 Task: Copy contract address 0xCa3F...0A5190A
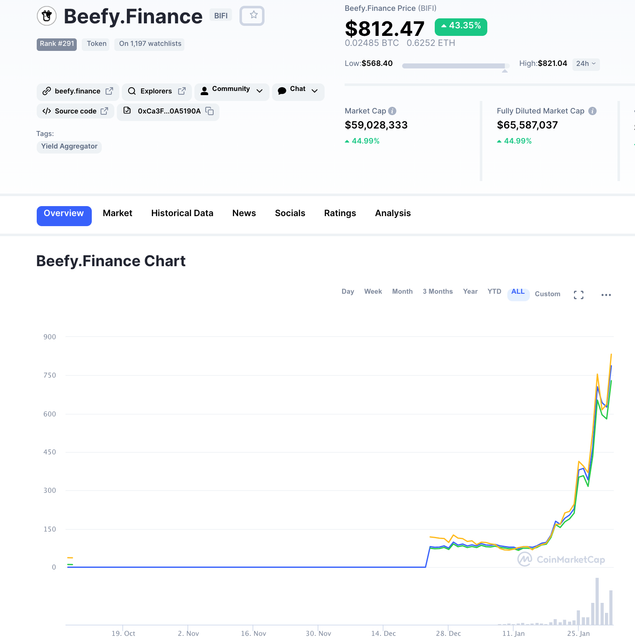[x=209, y=111]
